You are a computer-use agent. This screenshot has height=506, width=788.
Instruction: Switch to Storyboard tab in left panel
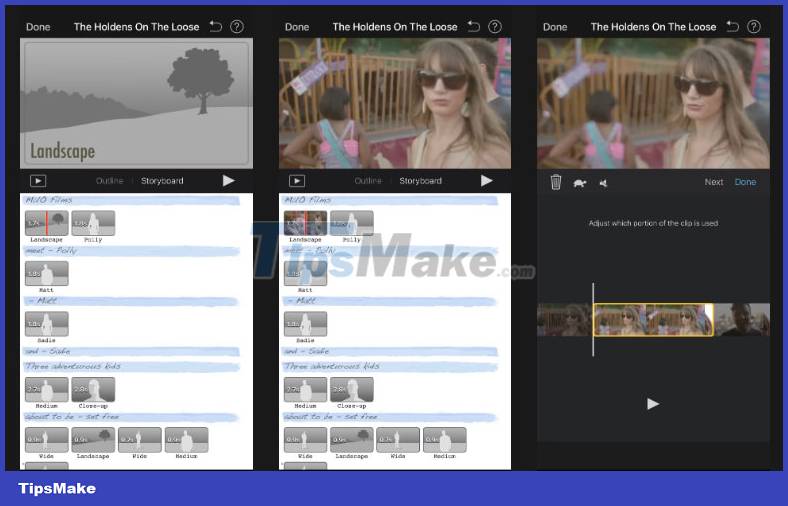(162, 181)
